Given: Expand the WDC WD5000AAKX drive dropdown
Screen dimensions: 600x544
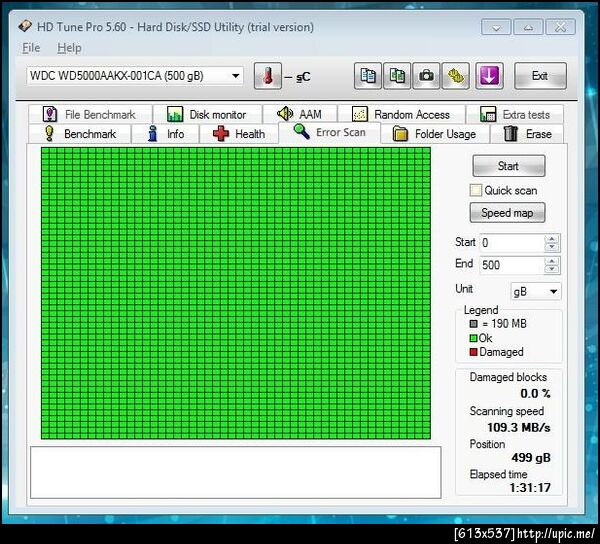Looking at the screenshot, I should tap(236, 76).
